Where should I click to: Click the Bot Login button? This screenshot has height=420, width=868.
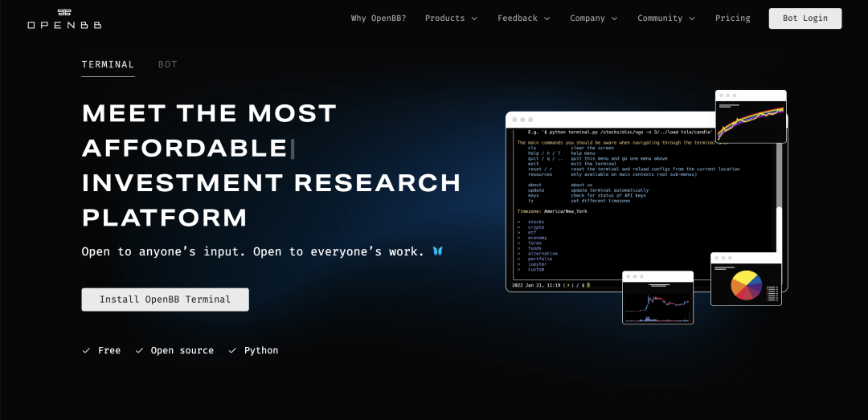coord(805,18)
